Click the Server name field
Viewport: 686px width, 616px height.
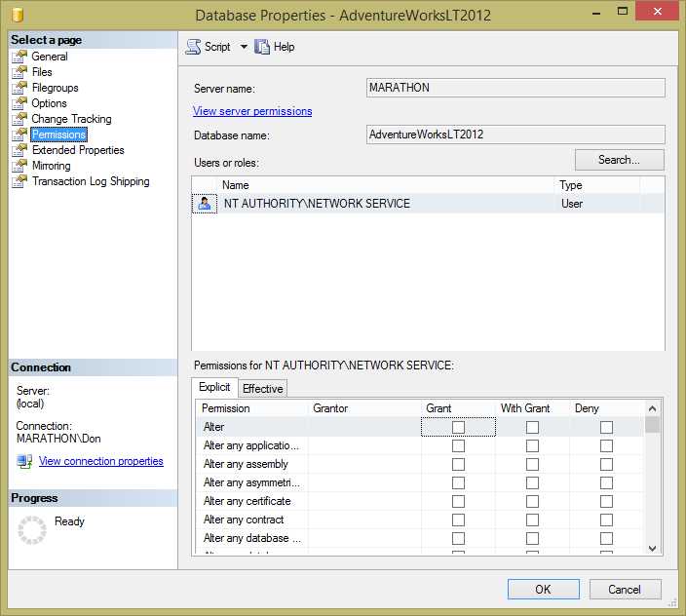tap(515, 88)
